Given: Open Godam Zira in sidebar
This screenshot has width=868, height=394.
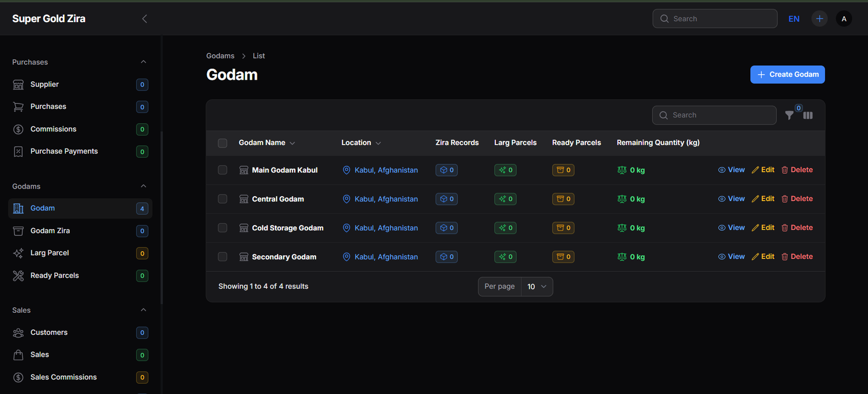Looking at the screenshot, I should (x=50, y=231).
